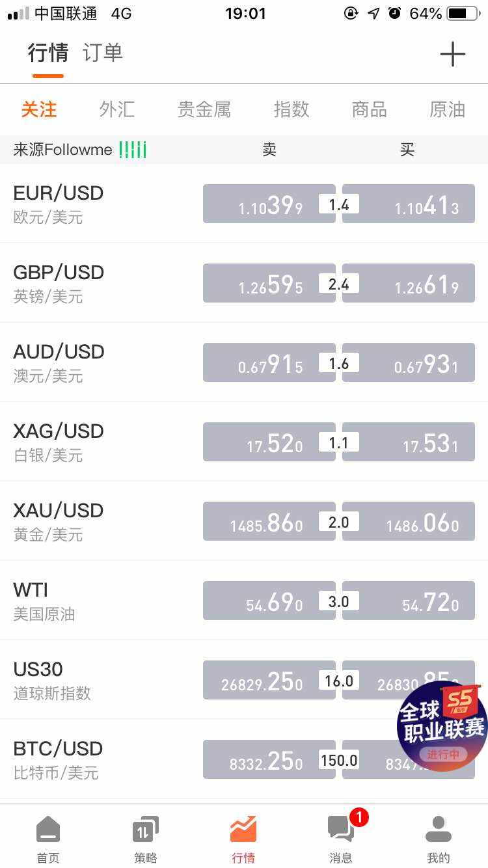Screen dimensions: 488x868
Task: Select the 指数 indices tab
Action: [291, 109]
